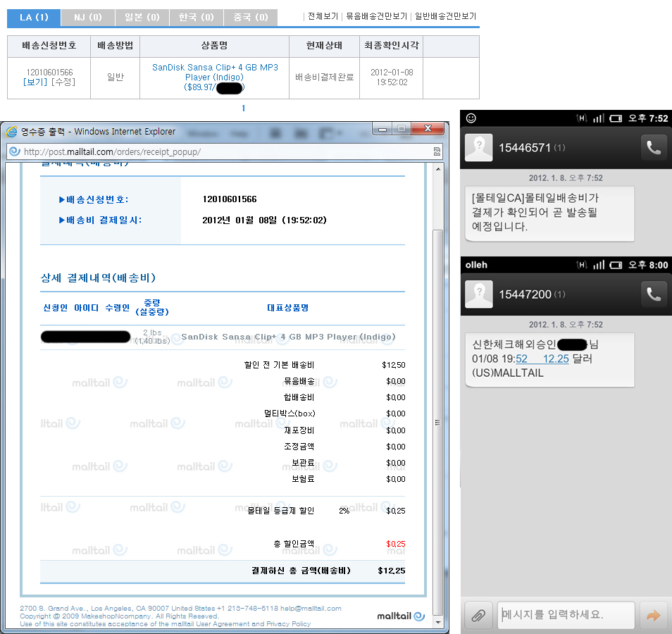672x634 pixels.
Task: Click the 몰테일 등급제 할인 row label
Action: (281, 511)
